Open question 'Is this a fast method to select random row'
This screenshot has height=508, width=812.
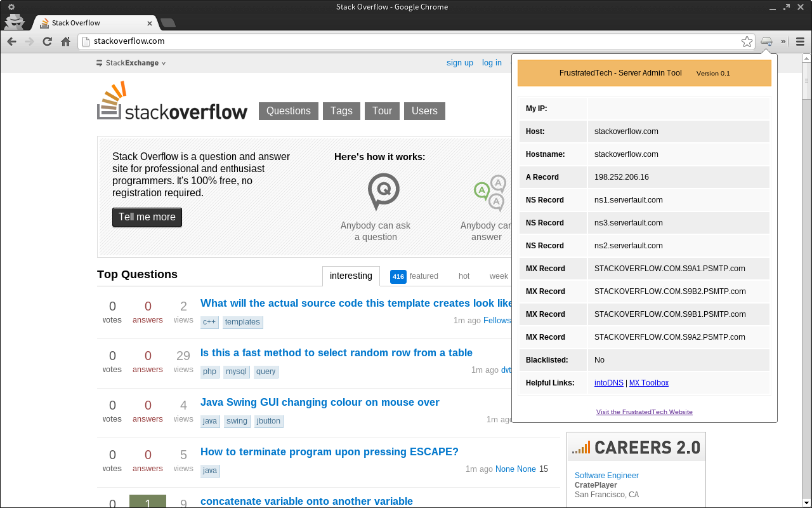pyautogui.click(x=336, y=352)
